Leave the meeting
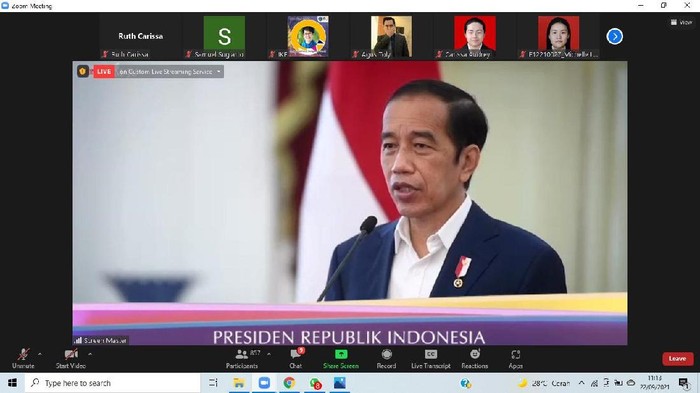The image size is (700, 393). tap(678, 359)
